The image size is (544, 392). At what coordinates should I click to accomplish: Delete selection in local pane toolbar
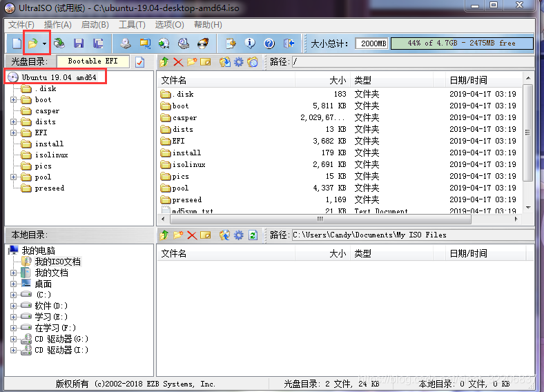tap(192, 235)
